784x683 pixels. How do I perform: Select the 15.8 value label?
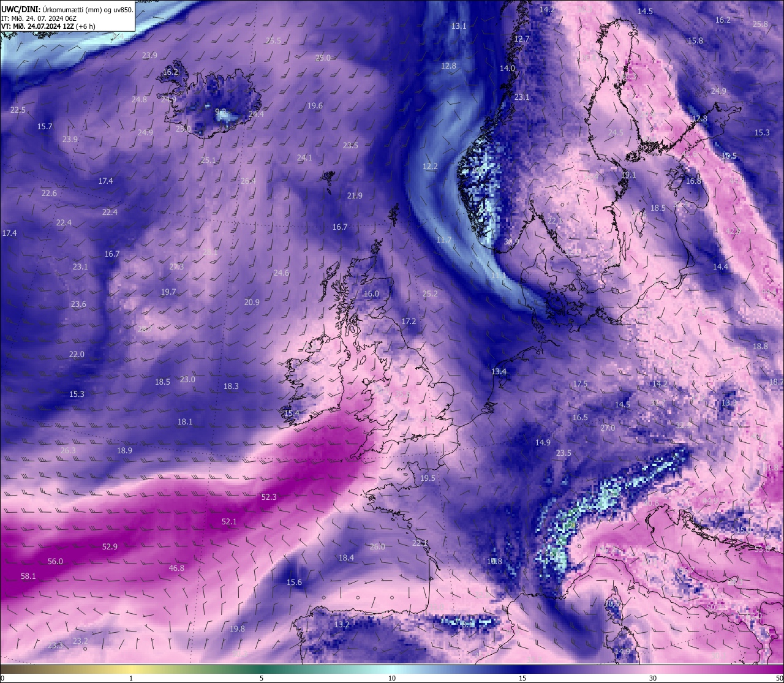(695, 41)
